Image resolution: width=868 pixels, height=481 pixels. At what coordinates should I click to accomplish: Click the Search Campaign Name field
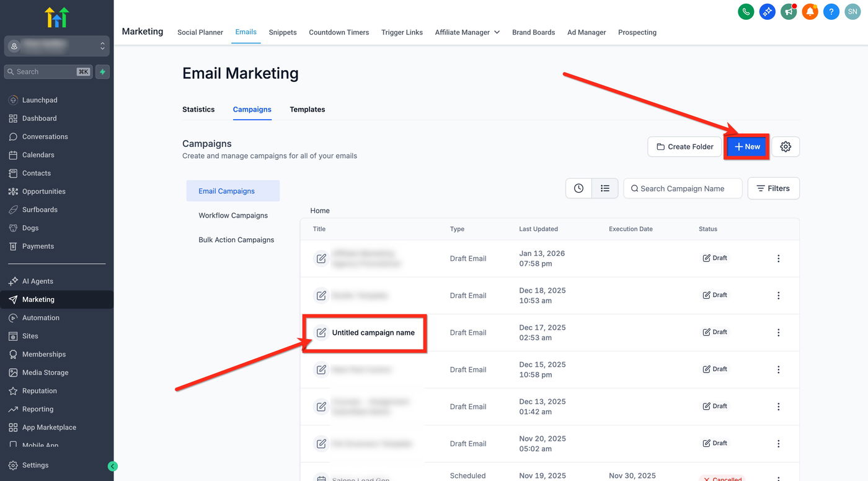(x=688, y=188)
